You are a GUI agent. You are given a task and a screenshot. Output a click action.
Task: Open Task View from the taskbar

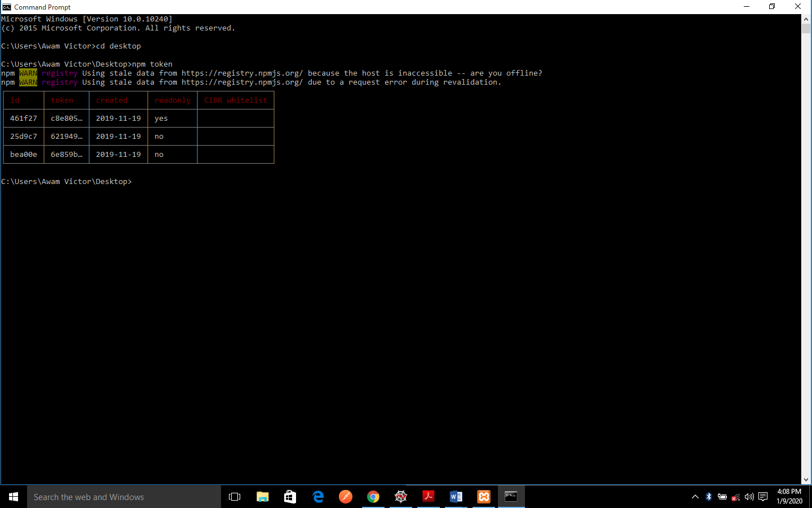point(235,497)
